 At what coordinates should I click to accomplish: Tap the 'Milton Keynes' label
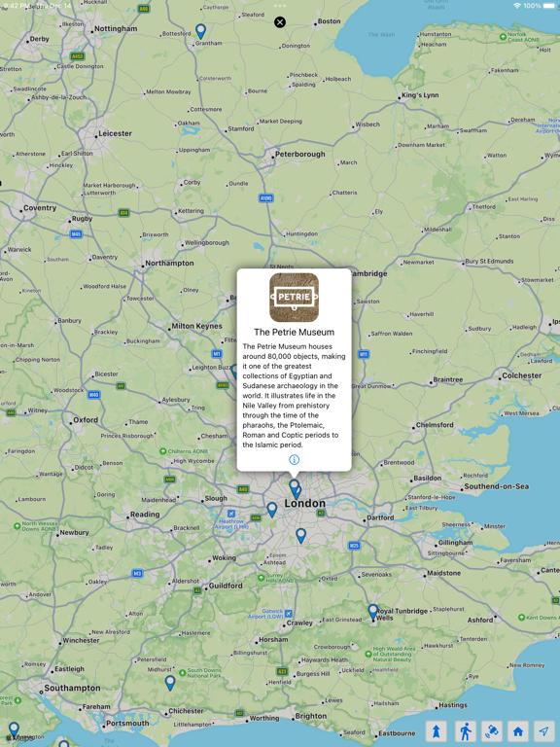(196, 326)
